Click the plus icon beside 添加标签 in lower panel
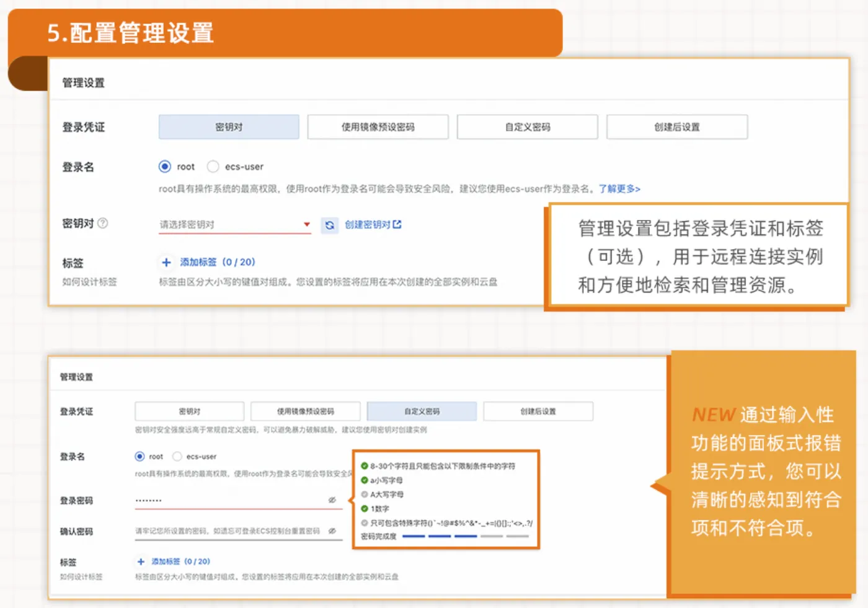Screen dimensions: 868x608 click(141, 562)
